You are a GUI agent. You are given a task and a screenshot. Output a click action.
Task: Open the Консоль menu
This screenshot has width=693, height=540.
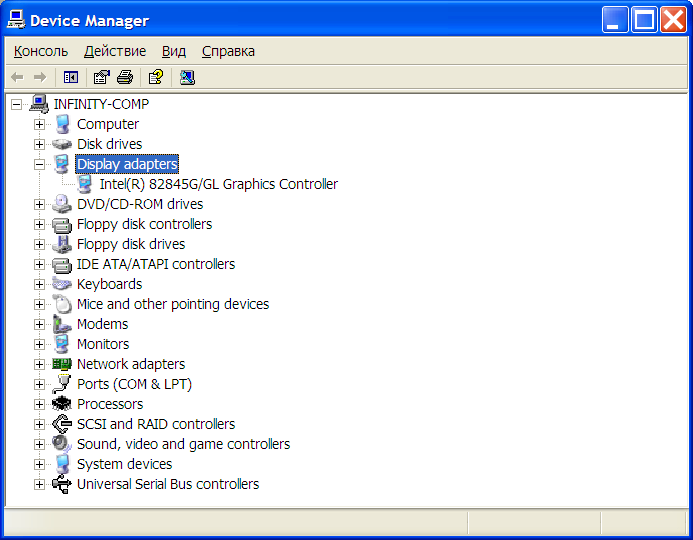tap(41, 51)
